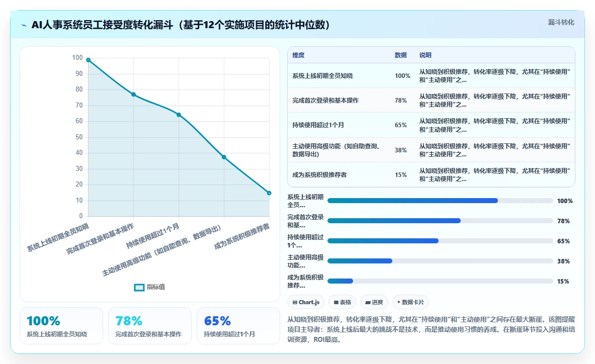Click the 100% progress bar

tap(440, 201)
